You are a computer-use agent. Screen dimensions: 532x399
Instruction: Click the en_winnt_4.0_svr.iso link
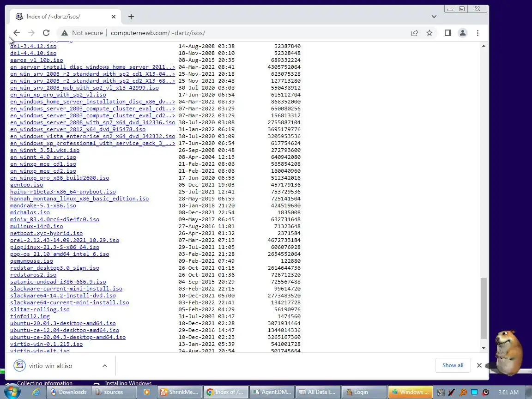pyautogui.click(x=43, y=157)
